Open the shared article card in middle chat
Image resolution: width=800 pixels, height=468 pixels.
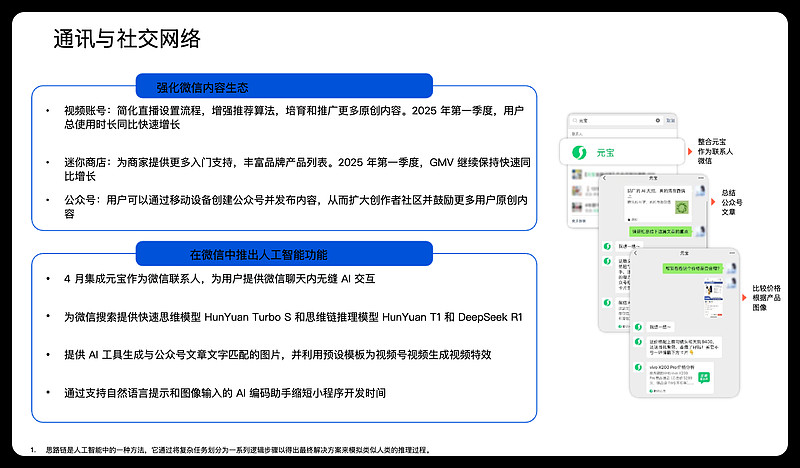658,204
